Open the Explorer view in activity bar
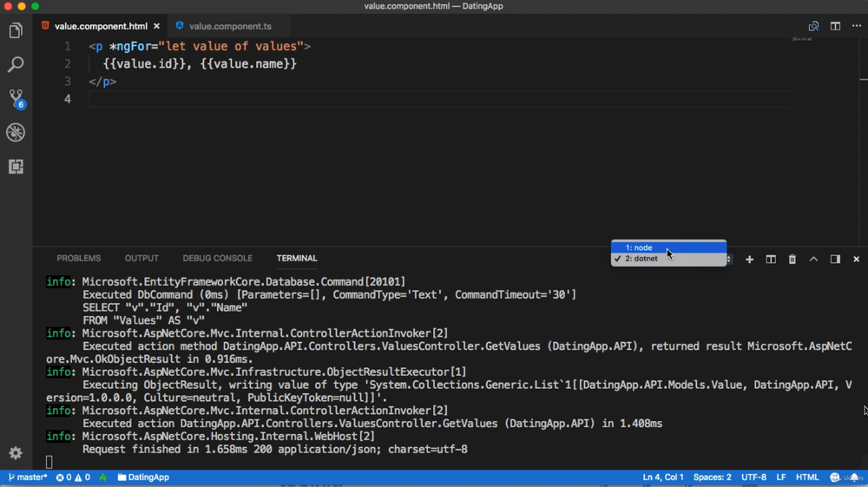The image size is (868, 487). click(16, 30)
